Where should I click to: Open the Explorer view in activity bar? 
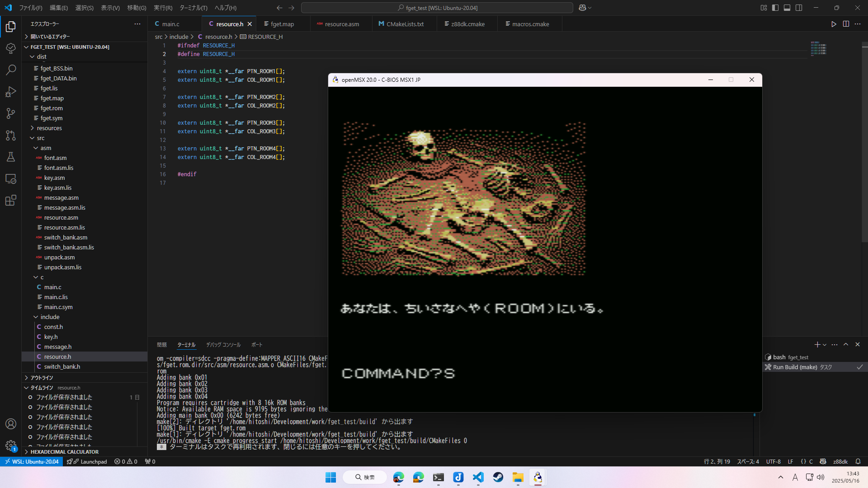click(x=11, y=27)
